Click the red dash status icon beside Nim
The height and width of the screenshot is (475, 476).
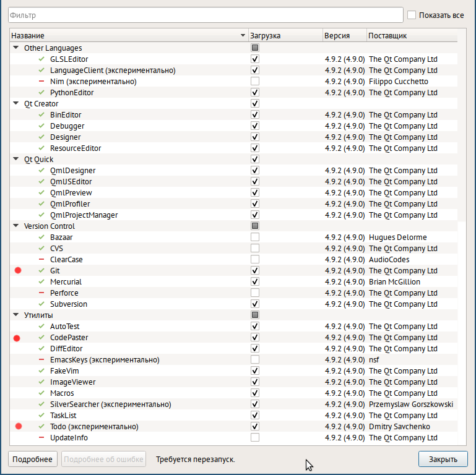41,81
